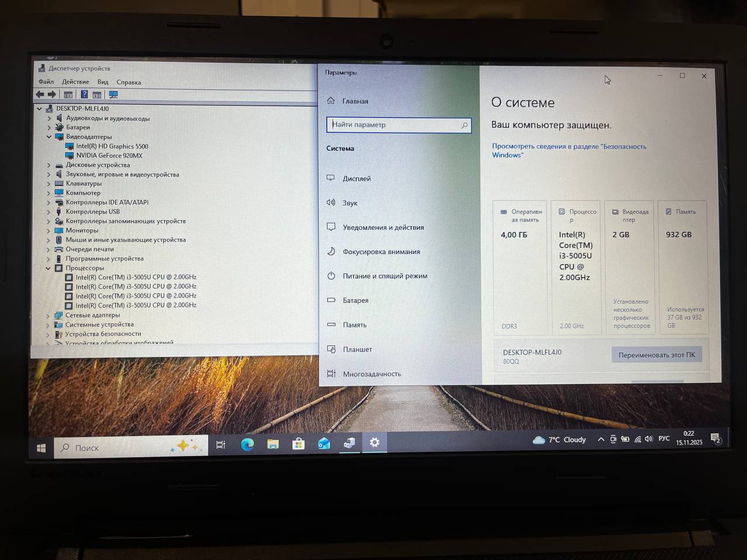Click Scan for hardware changes icon
Image resolution: width=747 pixels, height=560 pixels.
coord(114,94)
